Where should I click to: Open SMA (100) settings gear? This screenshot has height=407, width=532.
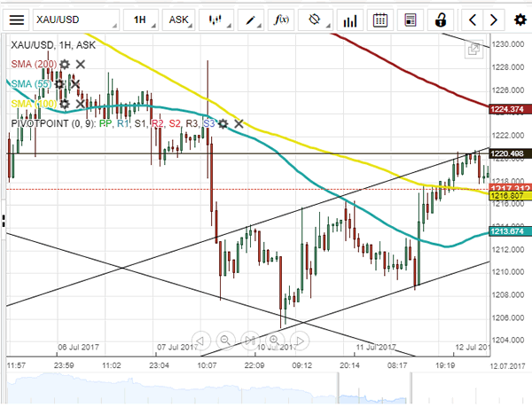(64, 104)
